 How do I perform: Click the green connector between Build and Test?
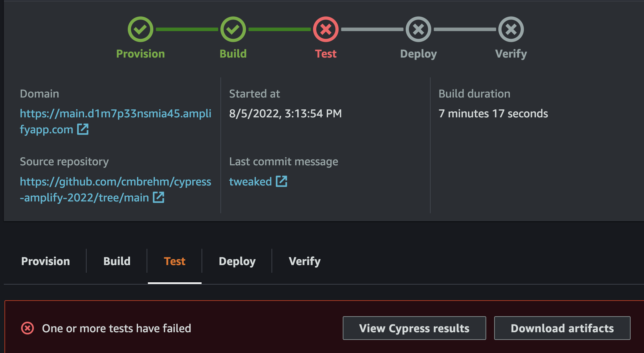point(279,29)
